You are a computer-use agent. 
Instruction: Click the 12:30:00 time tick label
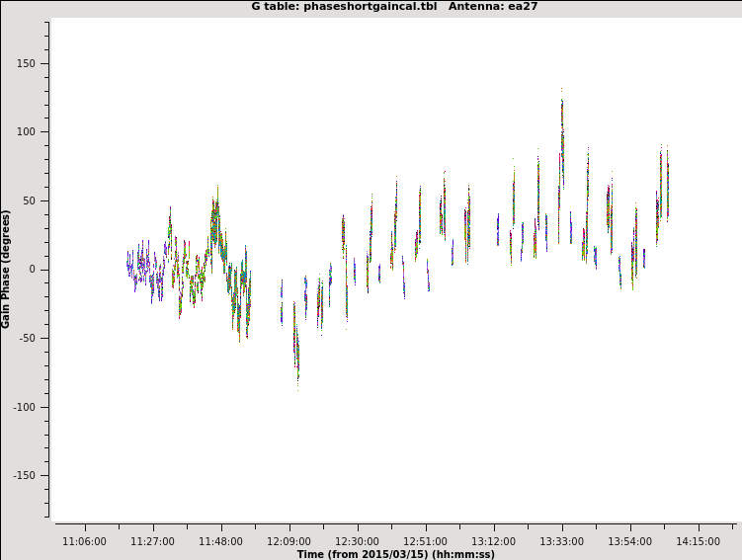coord(357,541)
